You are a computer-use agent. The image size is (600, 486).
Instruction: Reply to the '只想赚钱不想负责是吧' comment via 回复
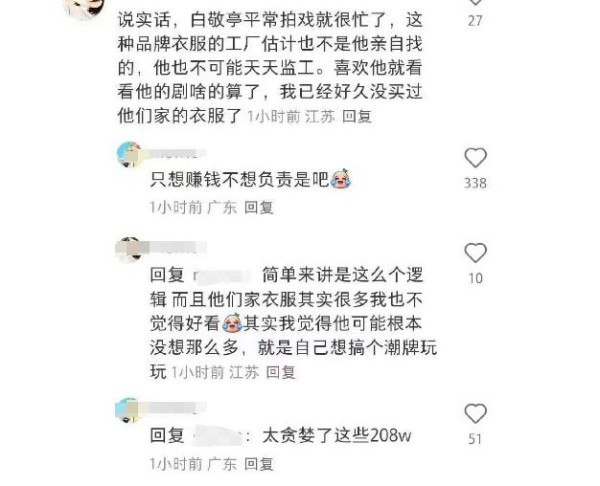coord(259,207)
